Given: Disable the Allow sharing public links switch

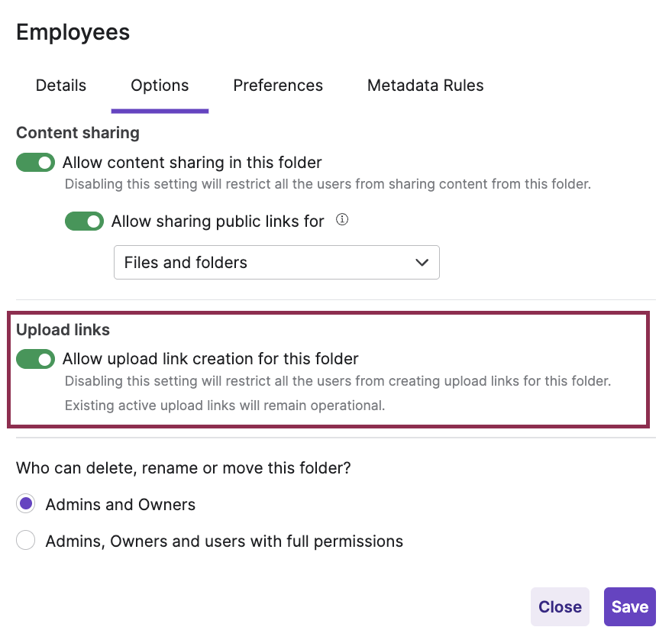Looking at the screenshot, I should tap(84, 221).
